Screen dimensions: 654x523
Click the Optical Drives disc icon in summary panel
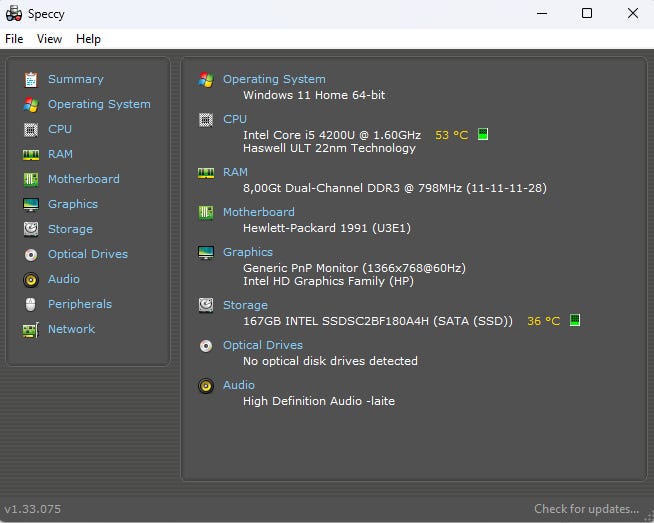coord(206,346)
